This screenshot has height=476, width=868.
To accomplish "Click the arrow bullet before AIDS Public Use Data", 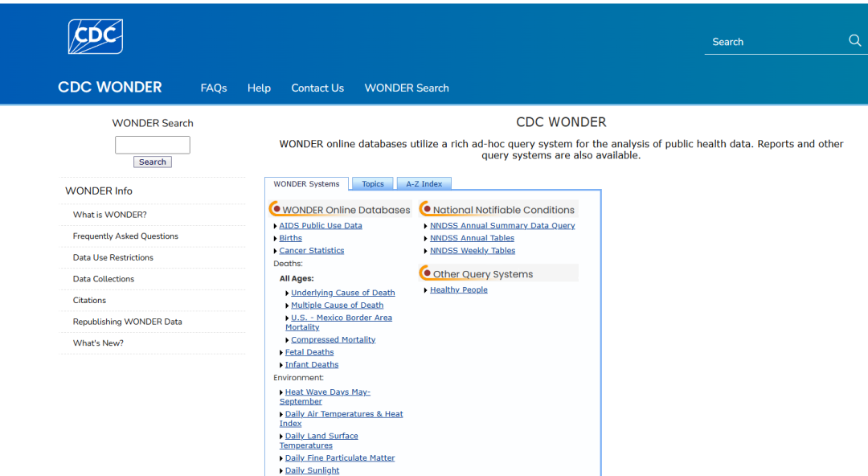I will point(275,226).
